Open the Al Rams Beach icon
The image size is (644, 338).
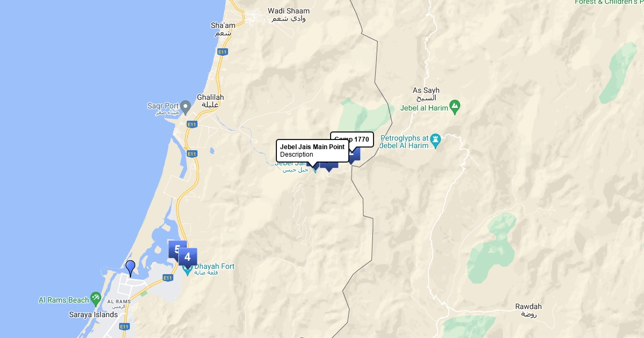(x=96, y=297)
